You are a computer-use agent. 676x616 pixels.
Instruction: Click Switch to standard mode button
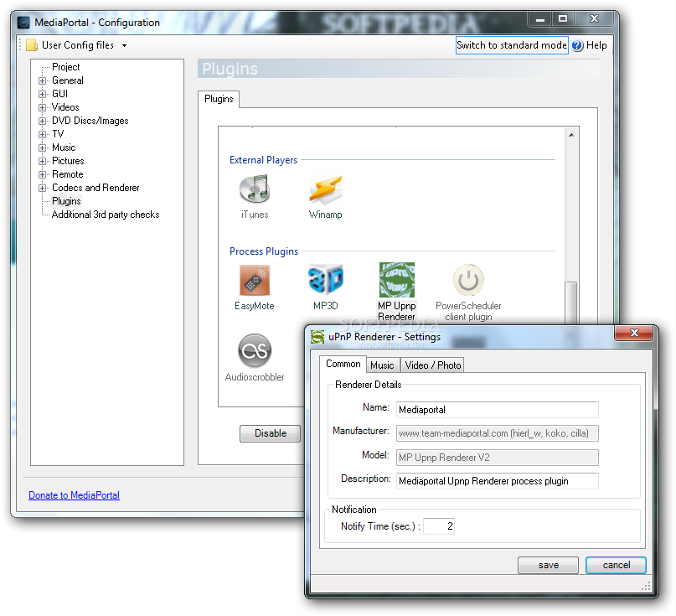512,45
